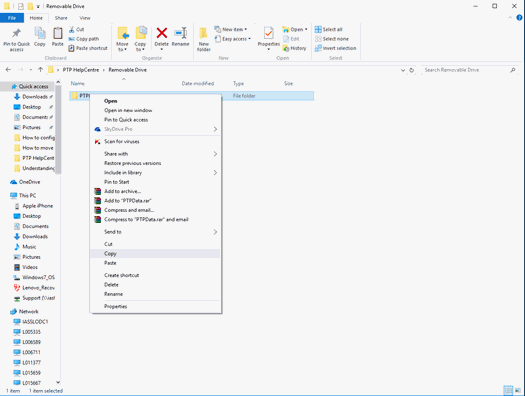Image resolution: width=525 pixels, height=396 pixels.
Task: Sort by the Name column header
Action: pyautogui.click(x=78, y=83)
